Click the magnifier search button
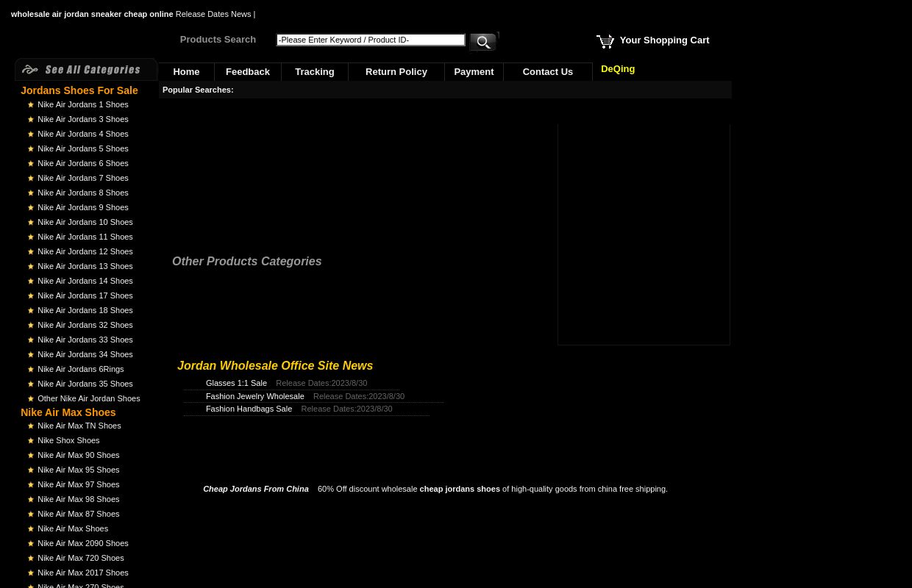The height and width of the screenshot is (588, 912). [x=483, y=42]
